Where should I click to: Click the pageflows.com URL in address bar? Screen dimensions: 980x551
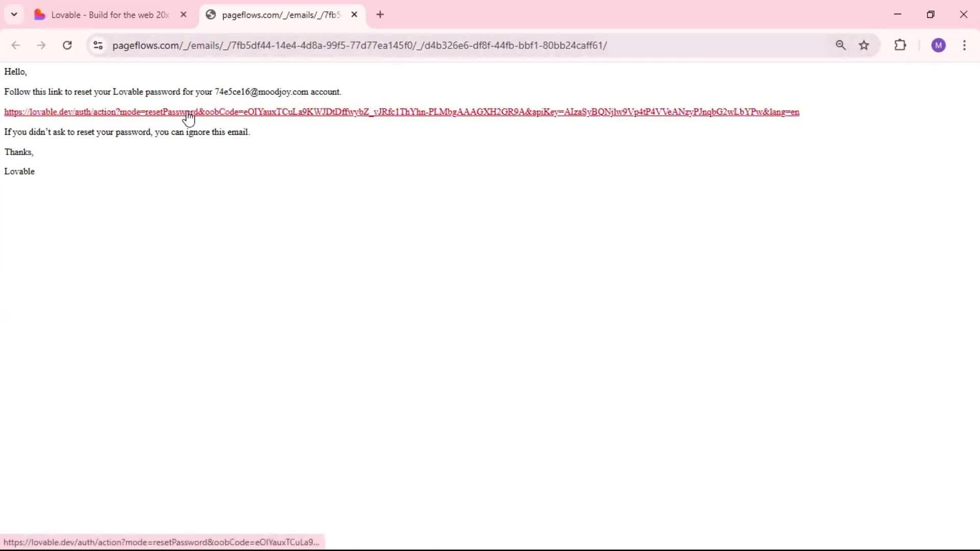click(359, 45)
